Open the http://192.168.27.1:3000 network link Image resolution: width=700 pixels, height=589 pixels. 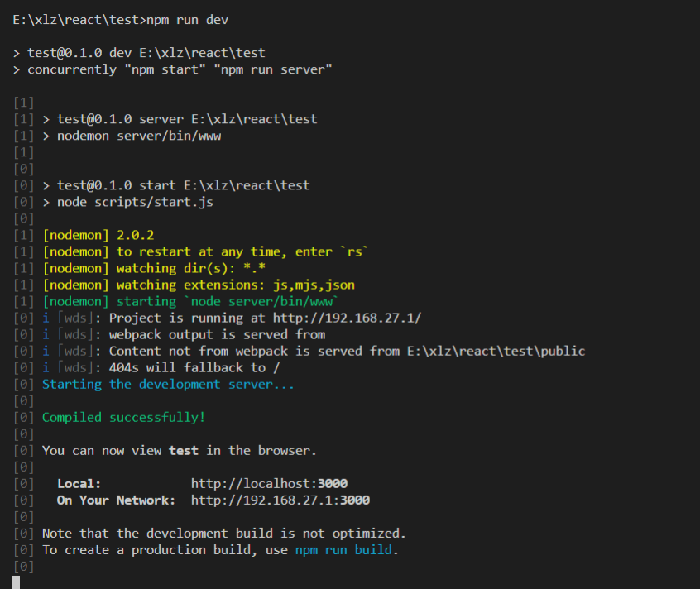tap(280, 500)
